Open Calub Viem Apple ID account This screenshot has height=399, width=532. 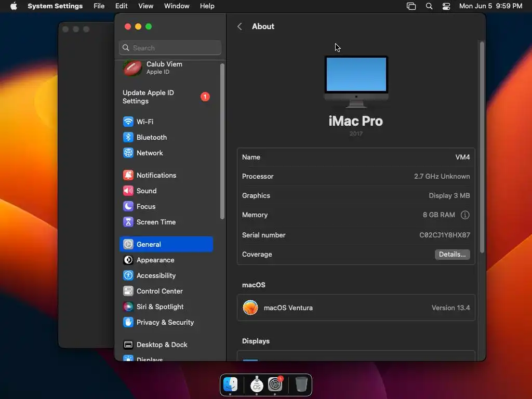pos(166,68)
